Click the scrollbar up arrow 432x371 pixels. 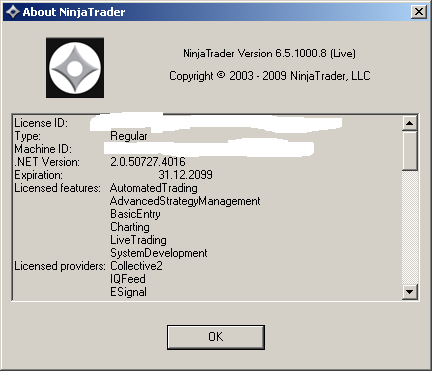[x=409, y=123]
